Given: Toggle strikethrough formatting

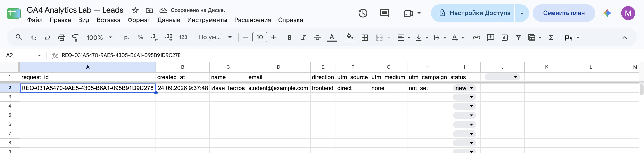Looking at the screenshot, I should click(x=317, y=37).
